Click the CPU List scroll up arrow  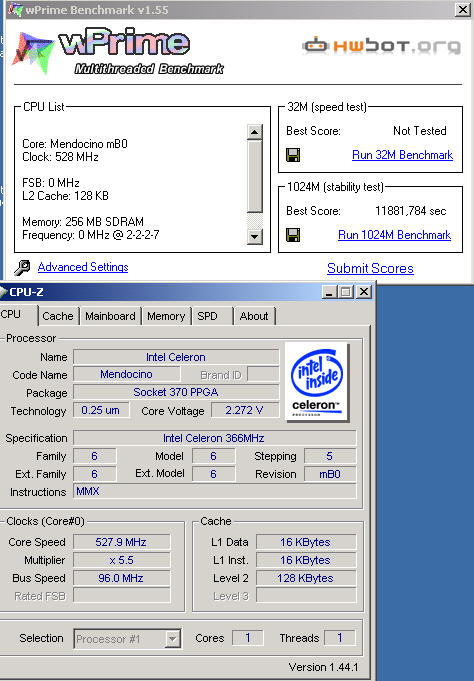click(x=255, y=132)
